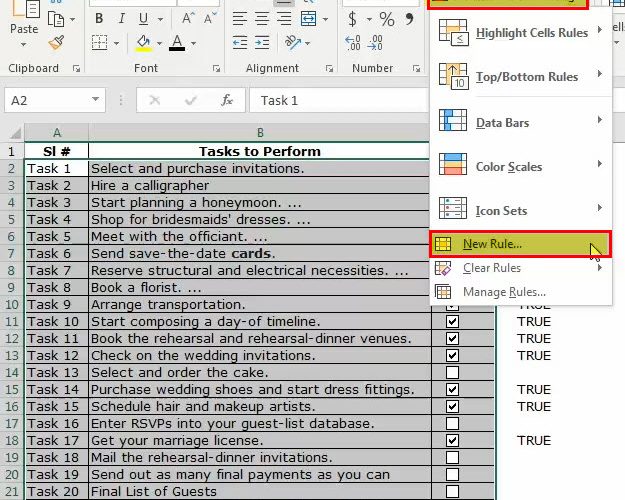Screen dimensions: 625x500
Task: Open Data Bars submenu
Action: 521,122
